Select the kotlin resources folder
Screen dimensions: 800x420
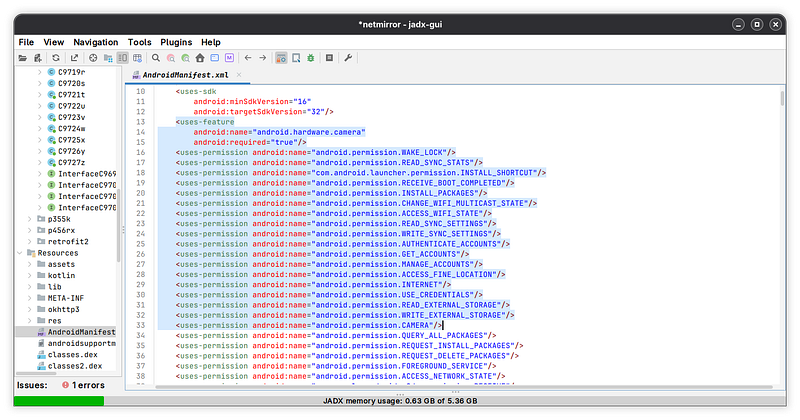(x=61, y=276)
